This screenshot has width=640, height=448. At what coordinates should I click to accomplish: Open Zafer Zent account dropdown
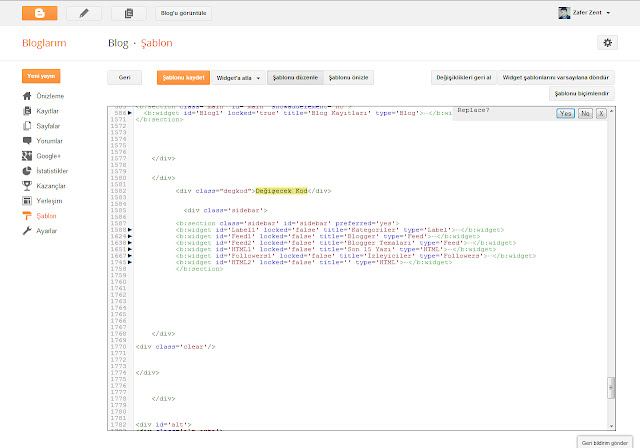591,13
